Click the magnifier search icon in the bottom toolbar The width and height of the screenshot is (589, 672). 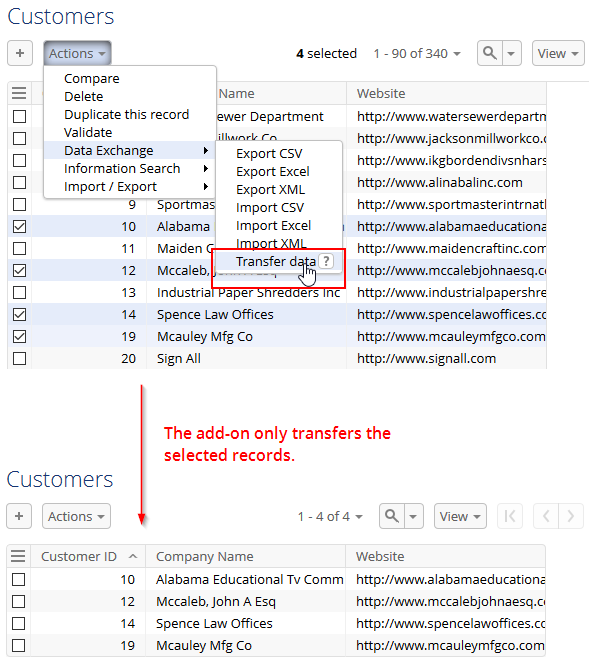pyautogui.click(x=392, y=516)
